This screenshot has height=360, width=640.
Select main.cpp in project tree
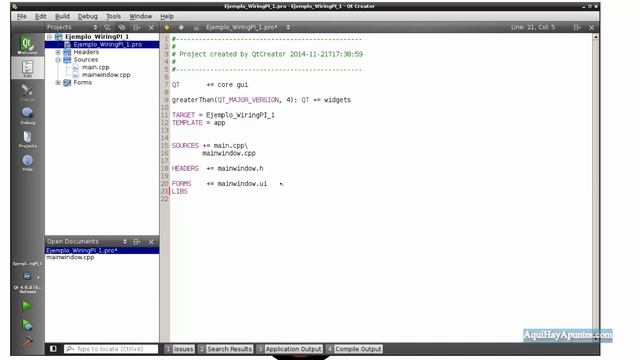click(96, 67)
